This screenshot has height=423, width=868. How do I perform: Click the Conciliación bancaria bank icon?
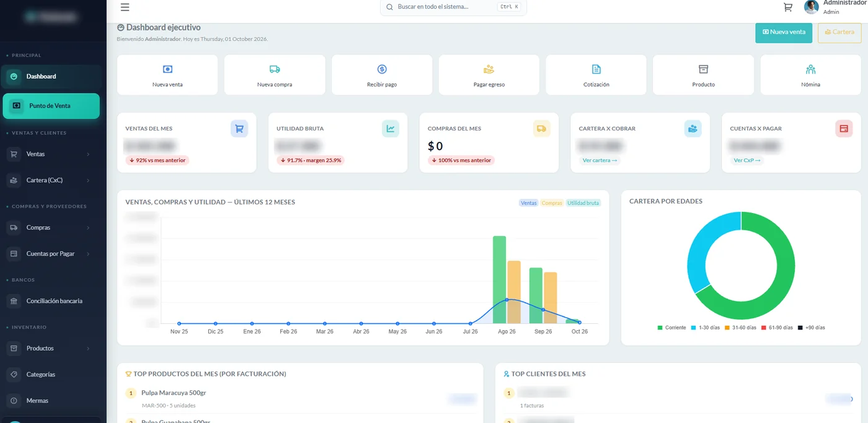(14, 301)
